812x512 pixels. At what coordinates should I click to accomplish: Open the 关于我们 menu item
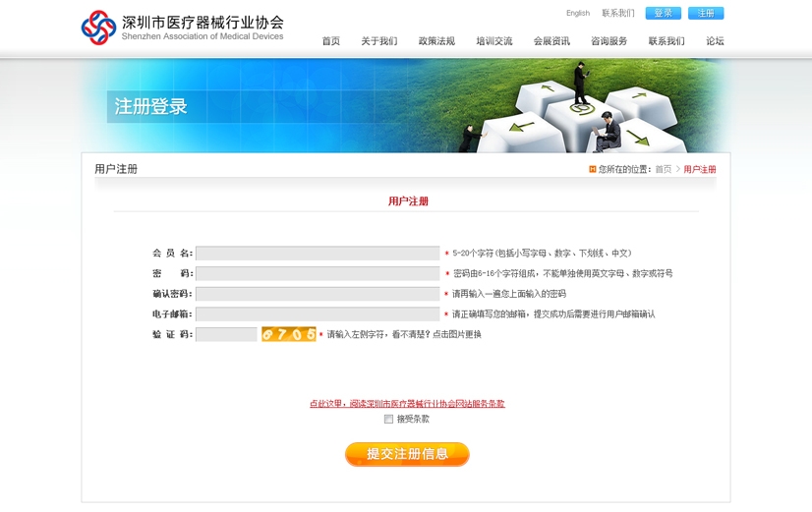[x=378, y=41]
